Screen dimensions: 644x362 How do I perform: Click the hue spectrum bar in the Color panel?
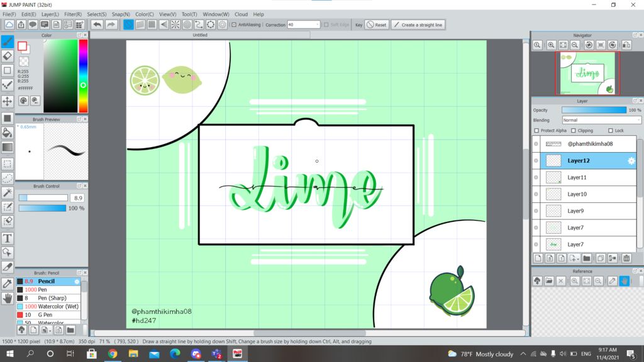tap(83, 76)
